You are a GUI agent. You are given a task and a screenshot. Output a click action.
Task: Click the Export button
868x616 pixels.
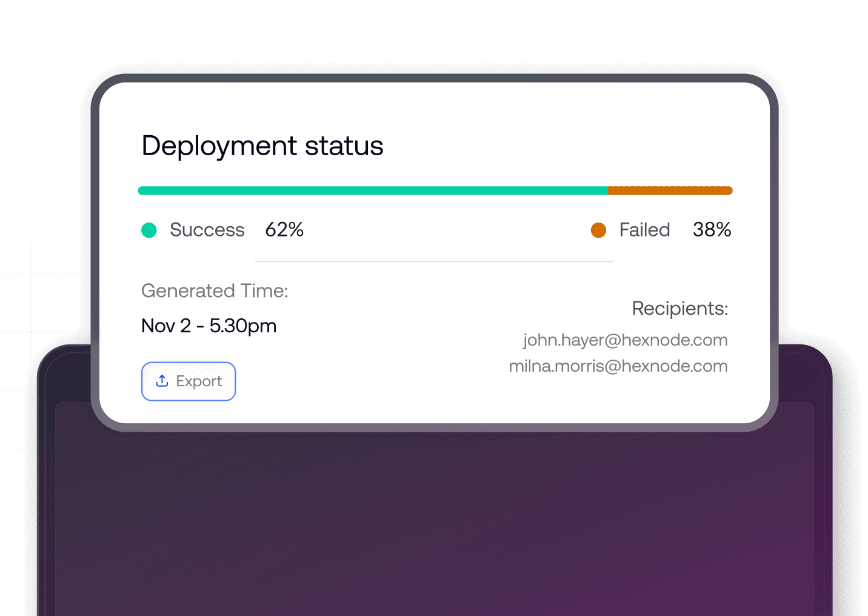coord(189,381)
